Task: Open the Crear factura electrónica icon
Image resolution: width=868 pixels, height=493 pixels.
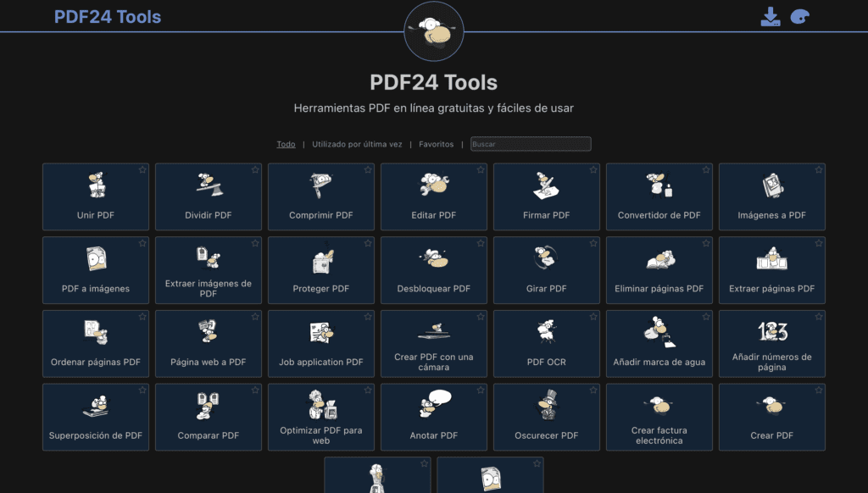Action: (658, 405)
